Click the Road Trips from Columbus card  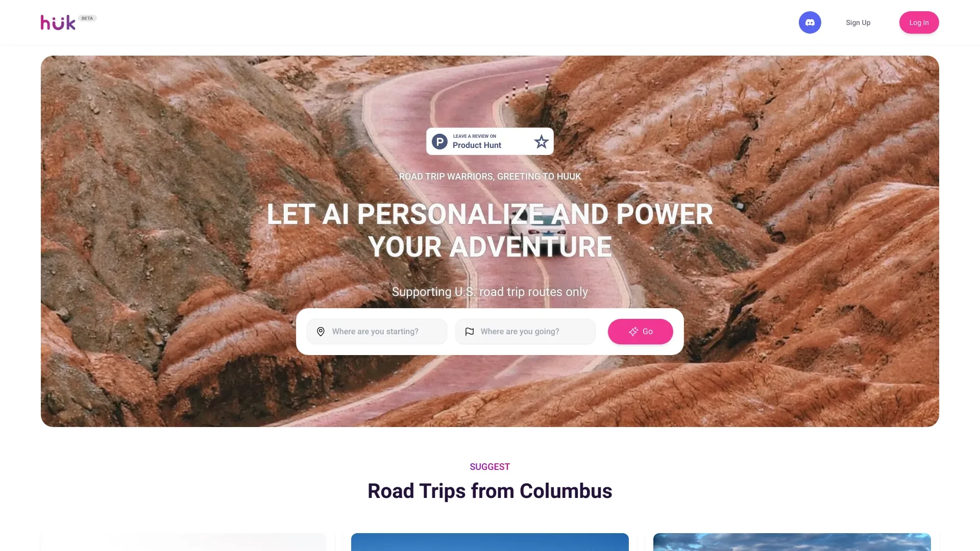coord(489,490)
